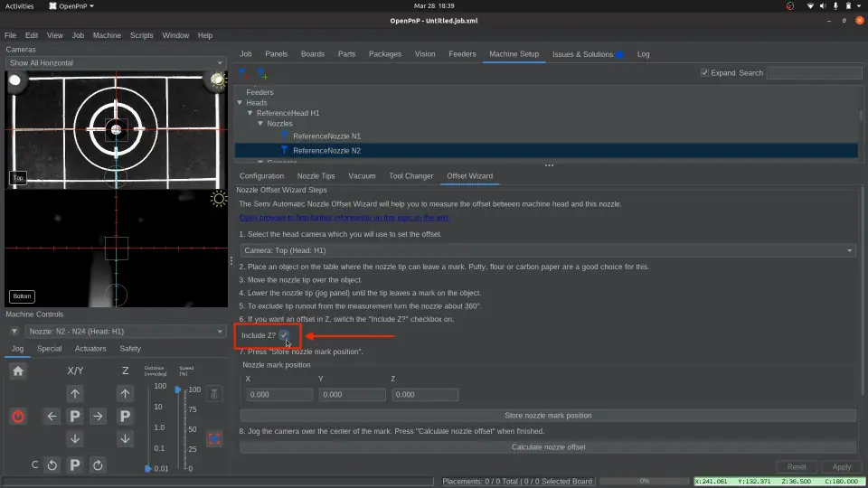Click Calculate nozzle offset button
This screenshot has height=488, width=868.
click(548, 447)
